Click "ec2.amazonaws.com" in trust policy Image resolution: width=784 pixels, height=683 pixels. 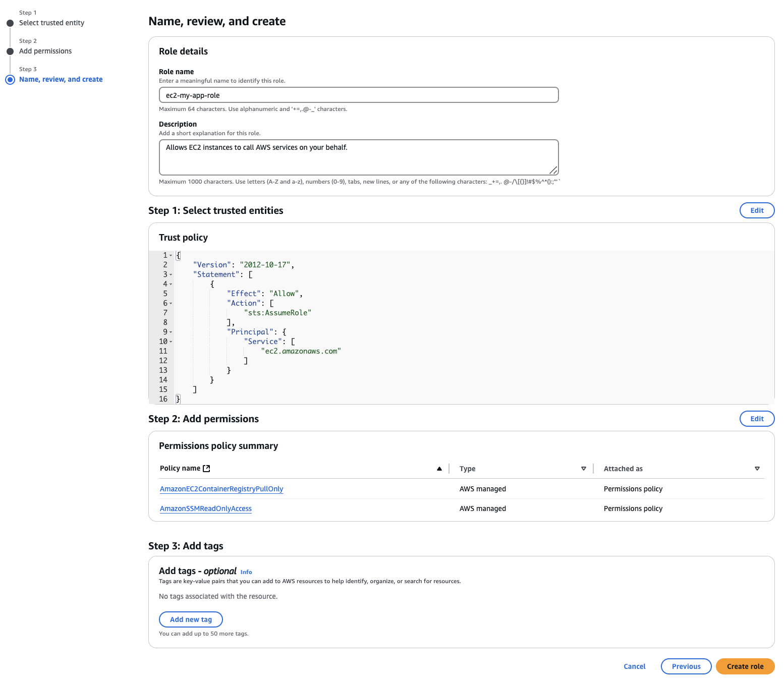point(301,352)
